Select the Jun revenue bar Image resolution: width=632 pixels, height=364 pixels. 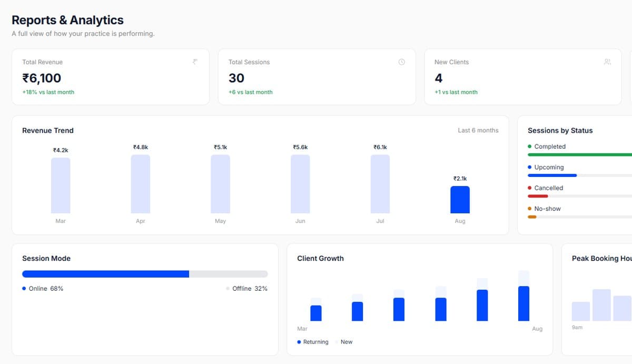point(300,184)
